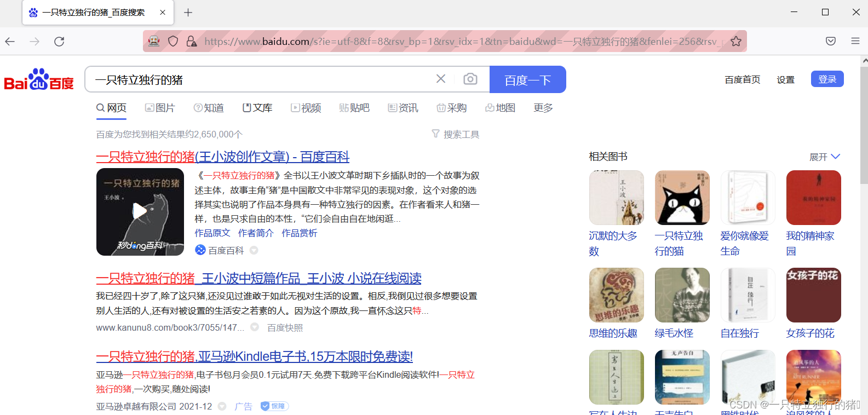Open 自在独行 book cover
This screenshot has height=415, width=868.
(x=748, y=295)
